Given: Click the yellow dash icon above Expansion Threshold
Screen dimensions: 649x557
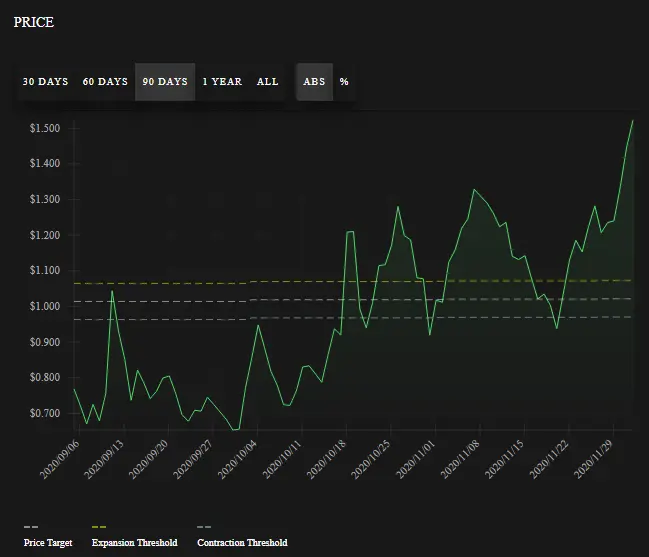Looking at the screenshot, I should click(x=99, y=527).
